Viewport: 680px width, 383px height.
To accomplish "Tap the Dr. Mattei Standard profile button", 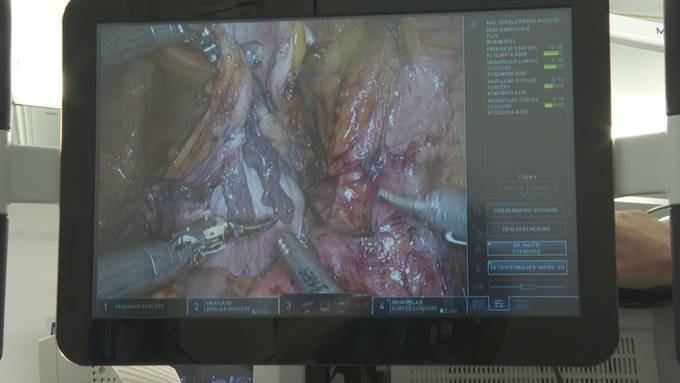I will (x=526, y=248).
